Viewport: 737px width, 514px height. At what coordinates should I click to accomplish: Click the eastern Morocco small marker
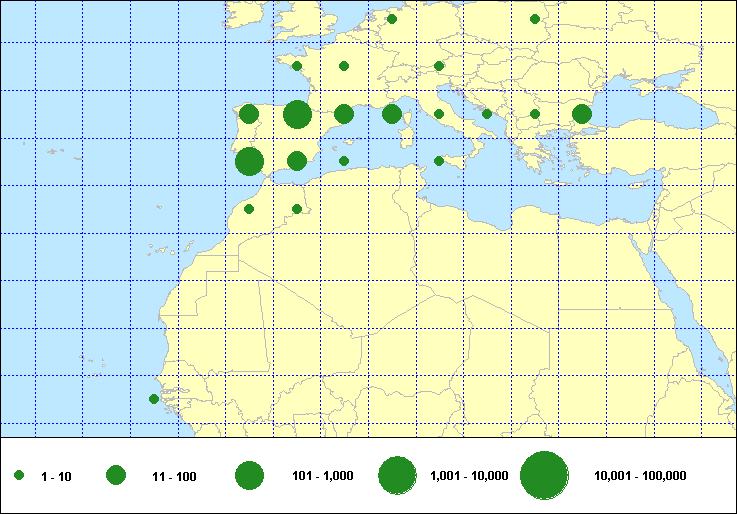coord(297,209)
